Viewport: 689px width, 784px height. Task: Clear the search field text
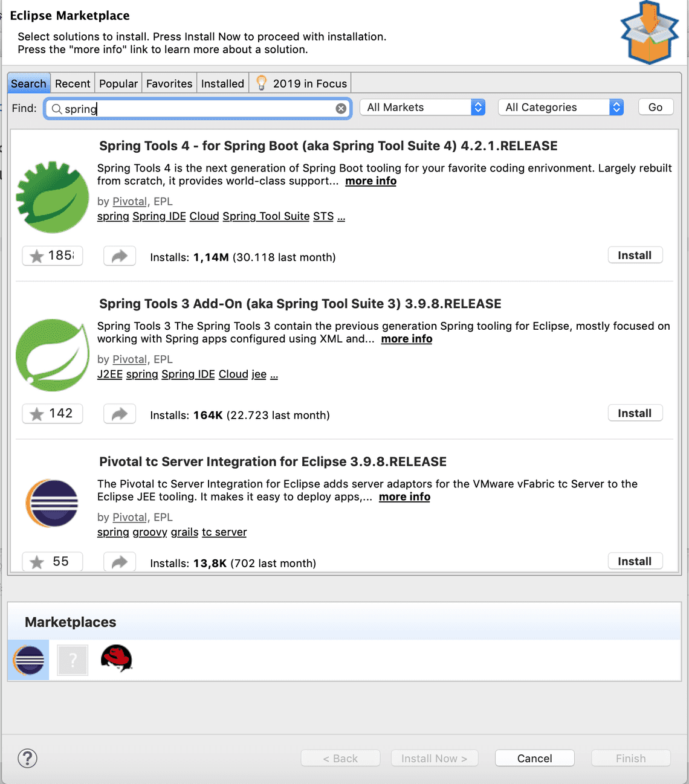coord(341,109)
